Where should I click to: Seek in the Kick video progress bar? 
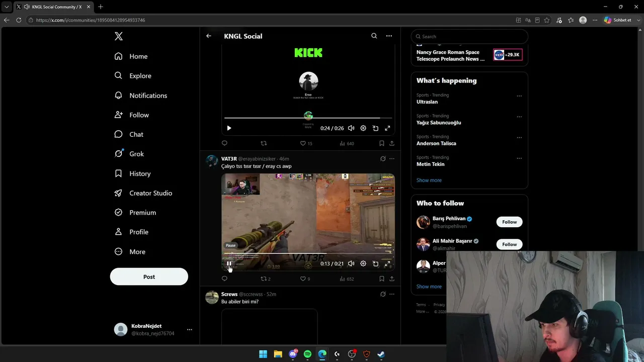308,118
